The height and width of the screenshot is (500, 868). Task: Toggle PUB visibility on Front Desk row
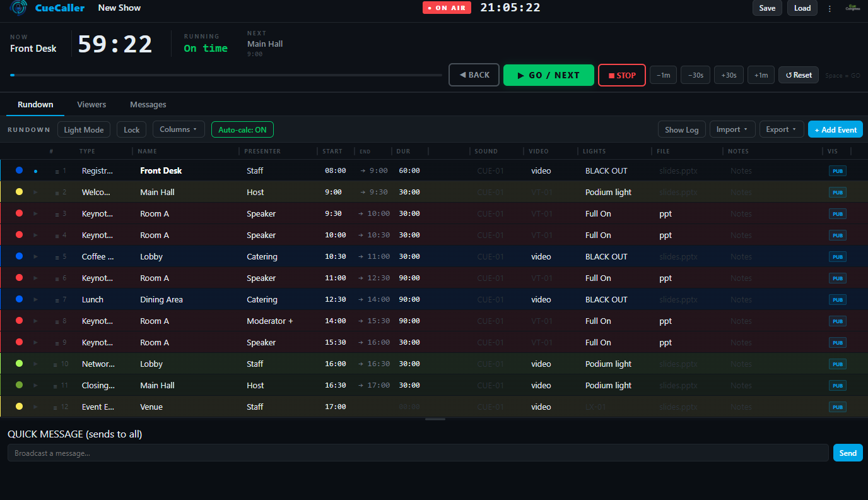tap(838, 170)
